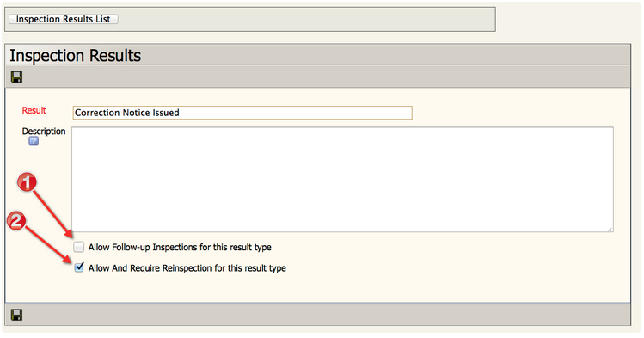This screenshot has height=338, width=644.
Task: Click the red Result field label
Action: tap(34, 110)
